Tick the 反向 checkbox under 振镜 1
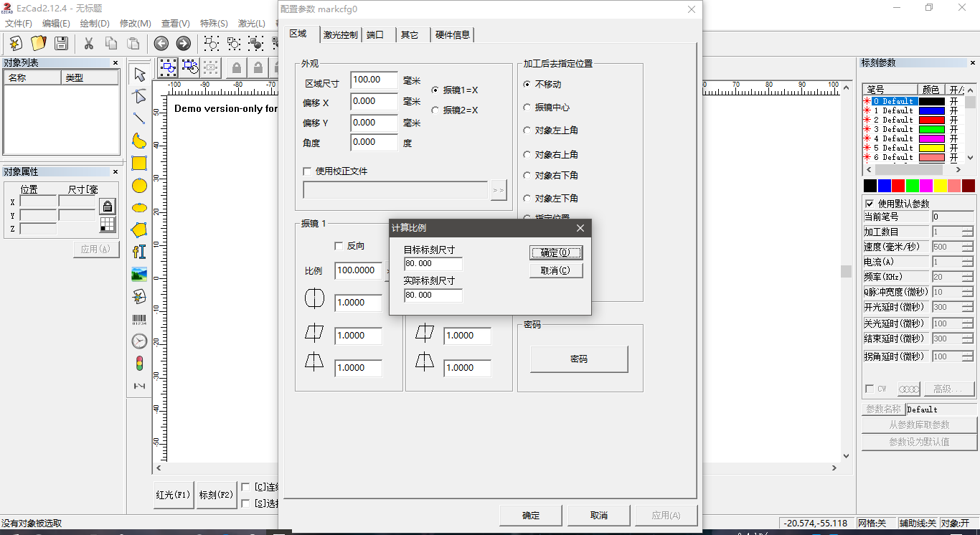This screenshot has height=535, width=980. pos(339,246)
